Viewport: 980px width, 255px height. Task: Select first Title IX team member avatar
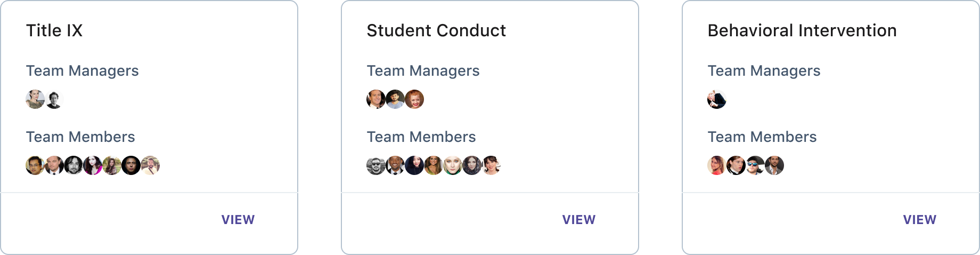point(35,165)
